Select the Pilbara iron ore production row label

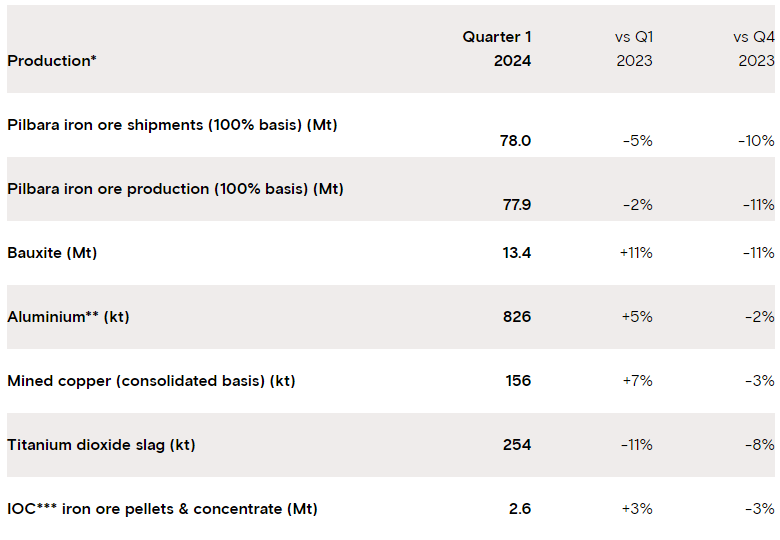coord(175,189)
